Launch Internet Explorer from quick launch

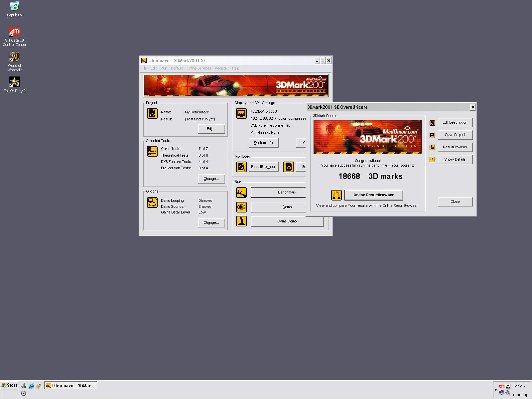[31, 386]
